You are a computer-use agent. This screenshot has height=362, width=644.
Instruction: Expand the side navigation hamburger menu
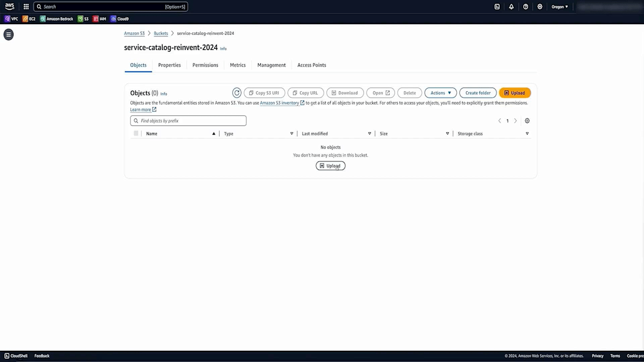8,34
